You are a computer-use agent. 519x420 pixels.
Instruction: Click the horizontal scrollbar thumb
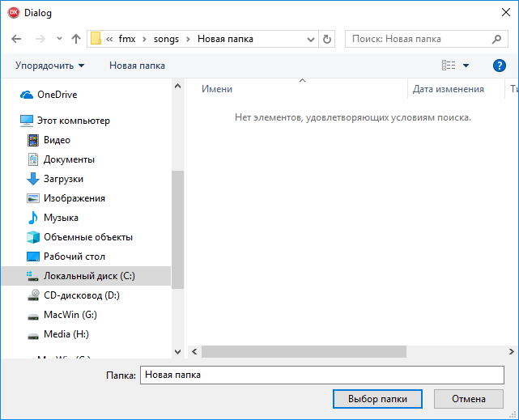pyautogui.click(x=304, y=351)
